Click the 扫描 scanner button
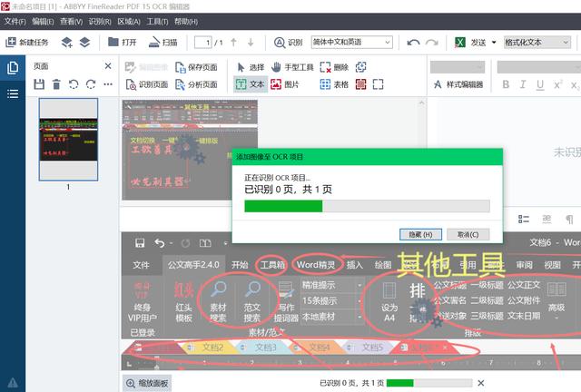Screen dimensions: 581x392 (162, 43)
